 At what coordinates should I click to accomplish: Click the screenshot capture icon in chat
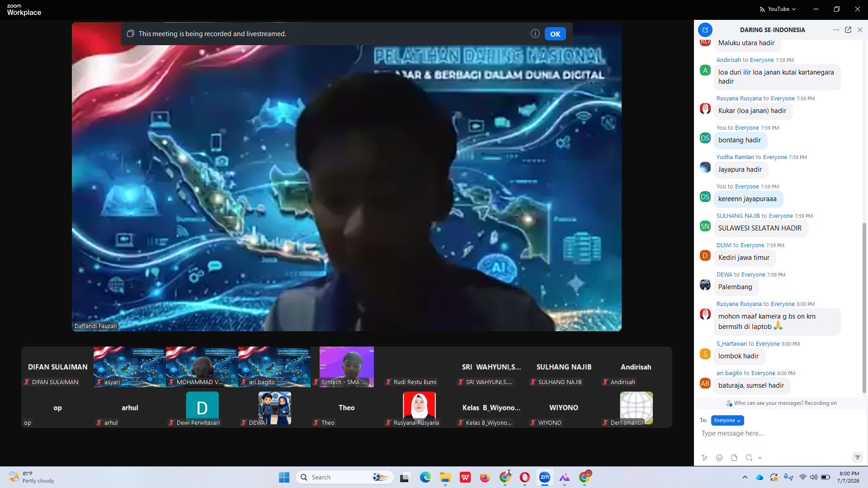pos(749,458)
